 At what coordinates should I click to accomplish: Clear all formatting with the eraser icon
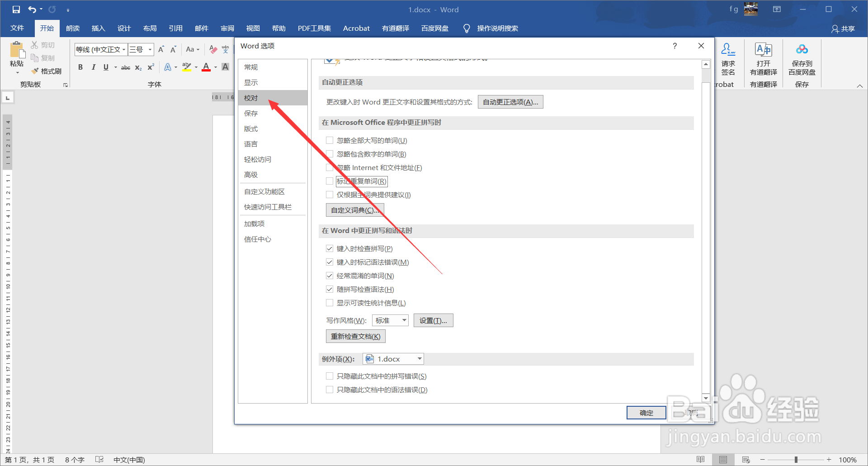click(213, 49)
